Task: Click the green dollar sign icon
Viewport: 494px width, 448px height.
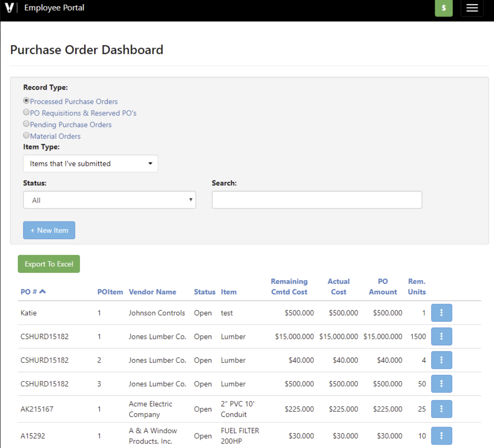Action: (x=443, y=8)
